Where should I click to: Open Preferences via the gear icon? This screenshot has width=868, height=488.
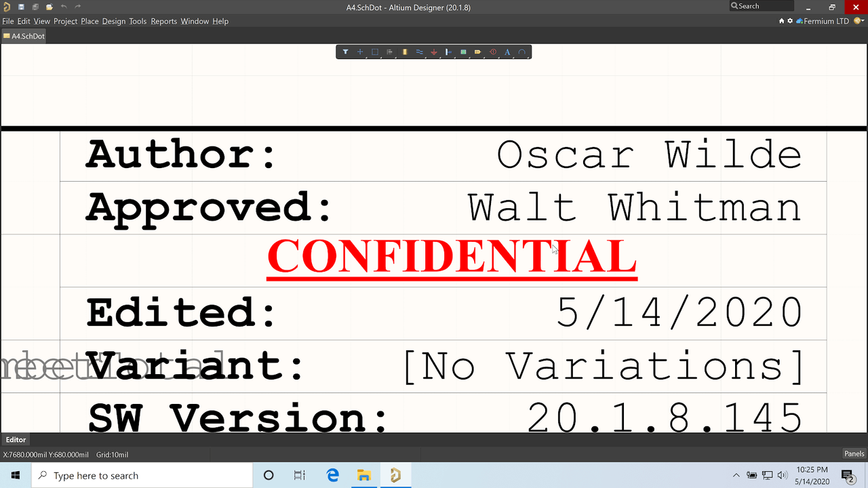[x=790, y=21]
